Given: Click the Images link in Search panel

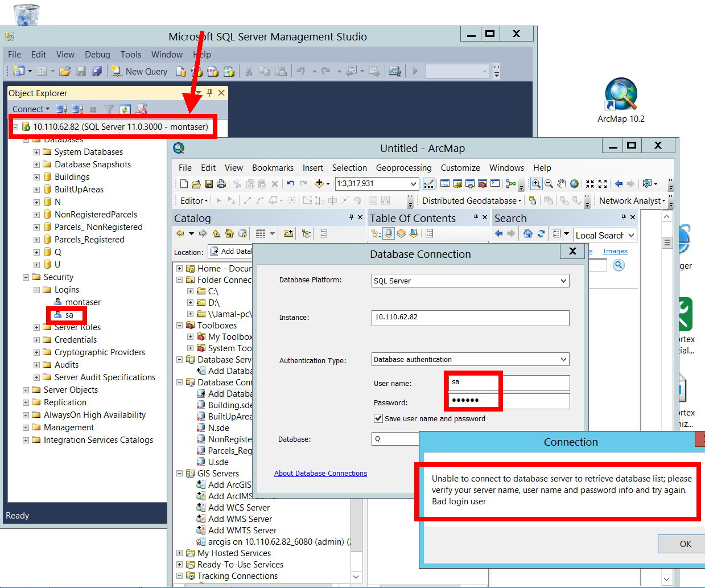Looking at the screenshot, I should click(x=615, y=251).
